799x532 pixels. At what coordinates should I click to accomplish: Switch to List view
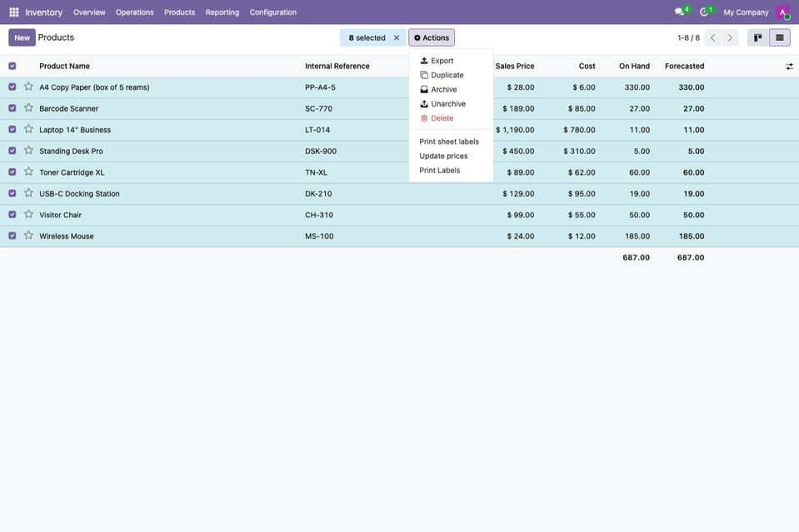[x=780, y=37]
